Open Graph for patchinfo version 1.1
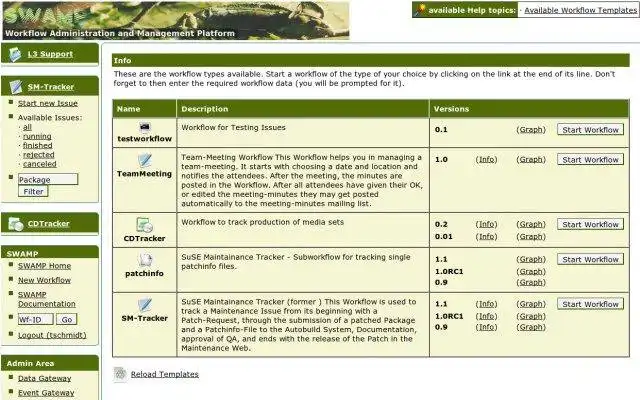 click(x=531, y=259)
